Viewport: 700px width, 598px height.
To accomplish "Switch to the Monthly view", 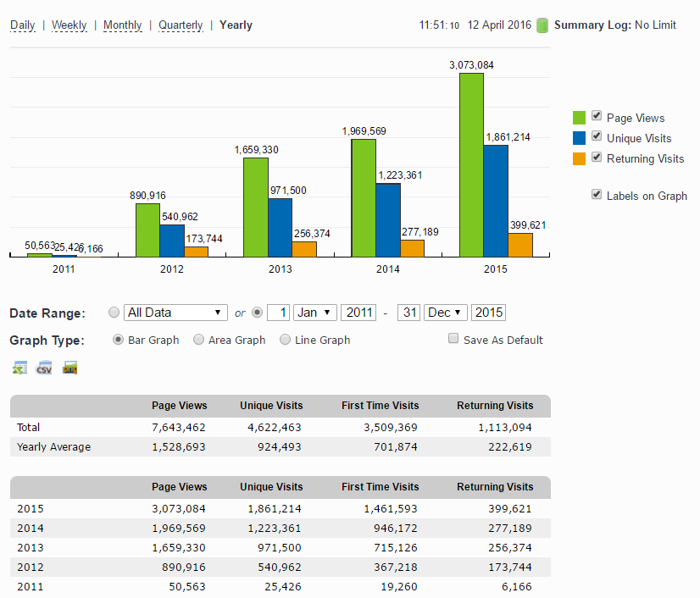I will 122,25.
